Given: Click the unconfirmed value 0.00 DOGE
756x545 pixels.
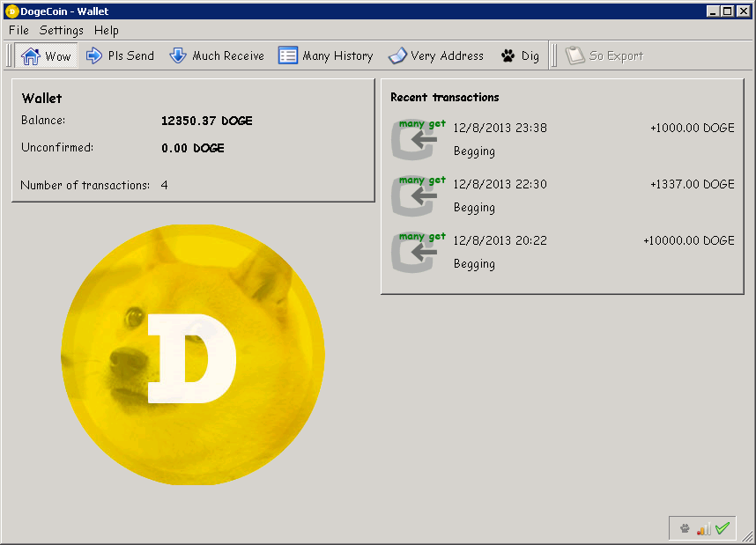Looking at the screenshot, I should pos(193,148).
